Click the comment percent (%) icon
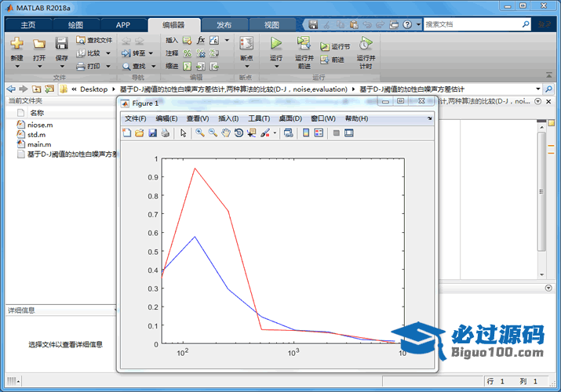Image resolution: width=561 pixels, height=392 pixels. pyautogui.click(x=187, y=53)
